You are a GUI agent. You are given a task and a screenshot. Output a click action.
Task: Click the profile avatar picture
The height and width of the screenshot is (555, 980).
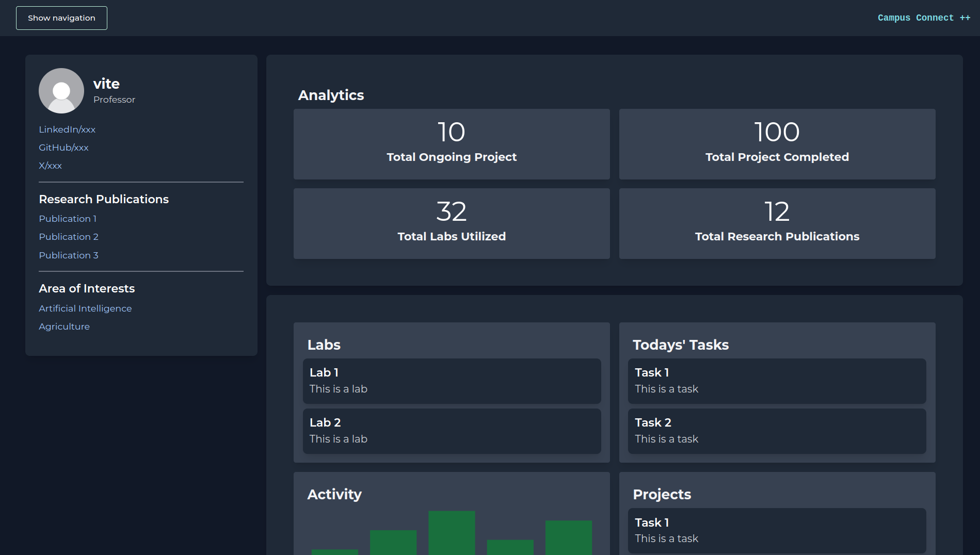(x=61, y=91)
